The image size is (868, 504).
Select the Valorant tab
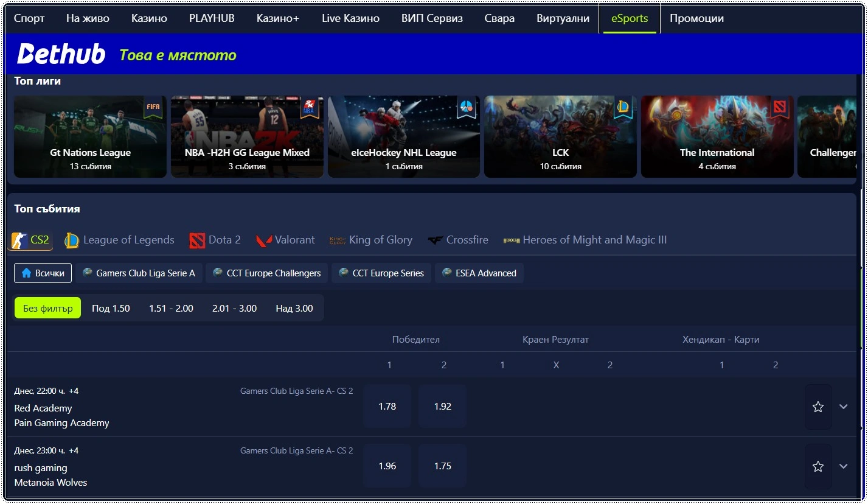pyautogui.click(x=285, y=240)
